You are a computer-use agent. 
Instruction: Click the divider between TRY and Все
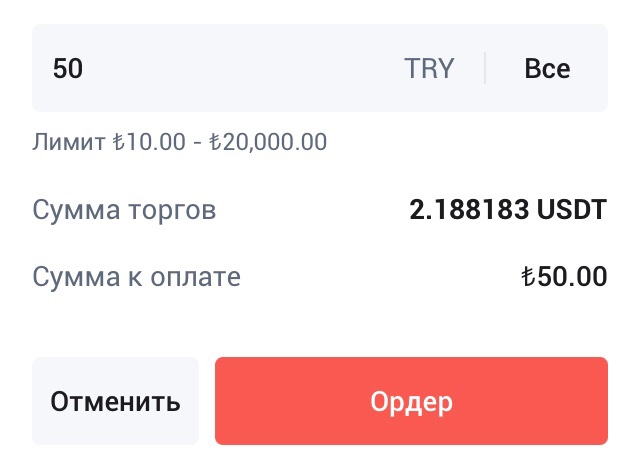pyautogui.click(x=485, y=68)
